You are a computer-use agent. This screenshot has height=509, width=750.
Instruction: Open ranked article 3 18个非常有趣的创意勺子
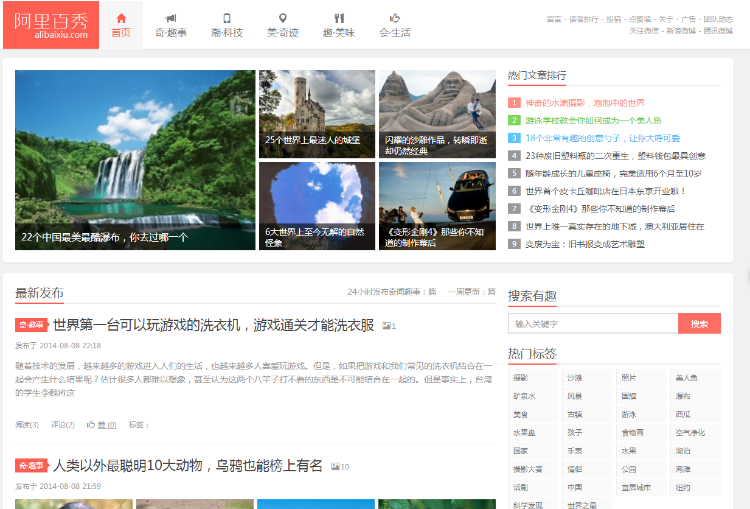coord(603,138)
